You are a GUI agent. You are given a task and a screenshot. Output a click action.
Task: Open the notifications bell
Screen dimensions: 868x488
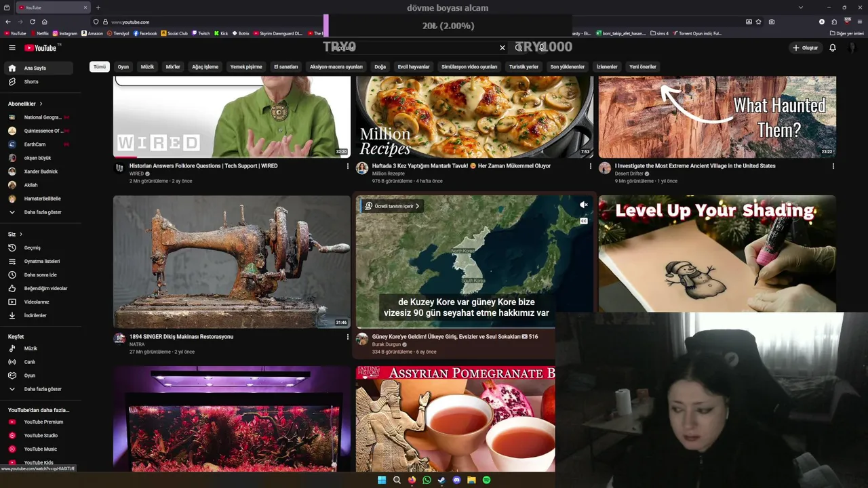pyautogui.click(x=833, y=47)
